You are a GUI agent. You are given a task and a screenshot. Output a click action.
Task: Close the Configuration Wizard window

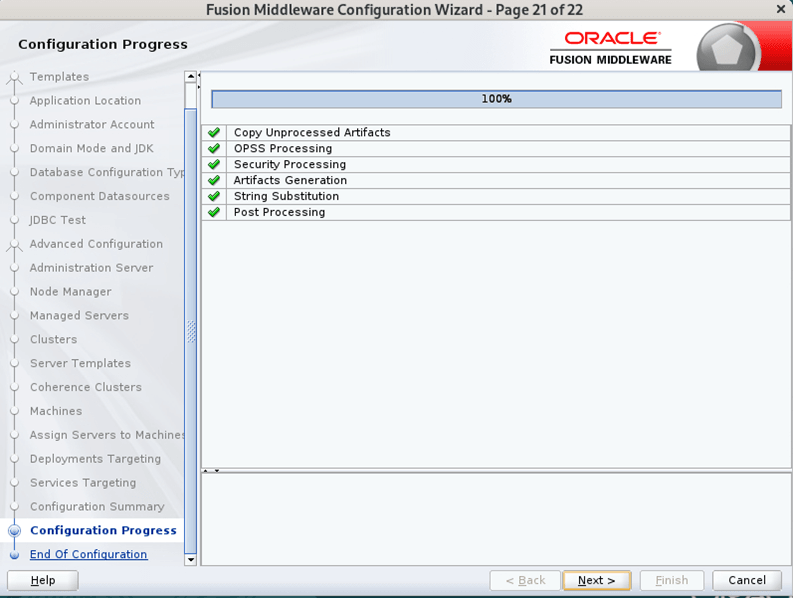point(780,9)
